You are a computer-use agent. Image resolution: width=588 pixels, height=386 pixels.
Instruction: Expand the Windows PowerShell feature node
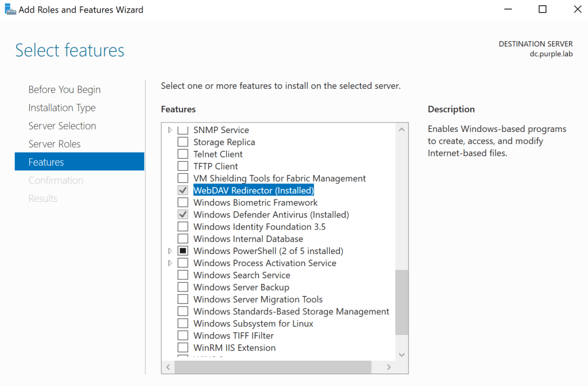[x=170, y=251]
